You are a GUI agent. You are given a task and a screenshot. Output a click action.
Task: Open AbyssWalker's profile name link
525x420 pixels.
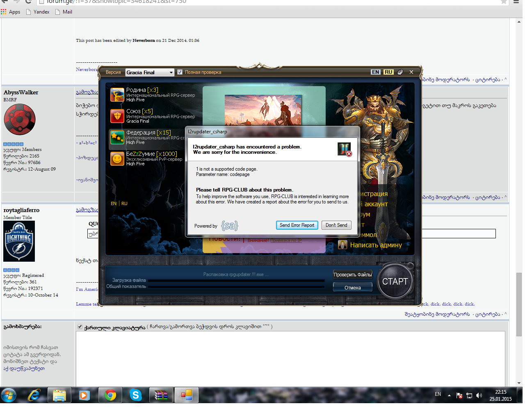pos(21,92)
